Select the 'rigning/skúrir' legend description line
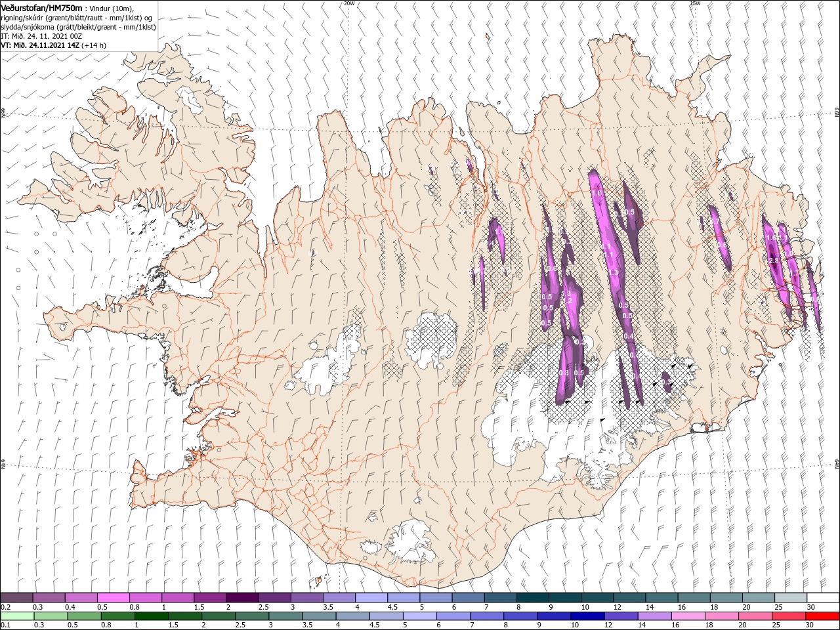840x630 pixels. tap(76, 18)
